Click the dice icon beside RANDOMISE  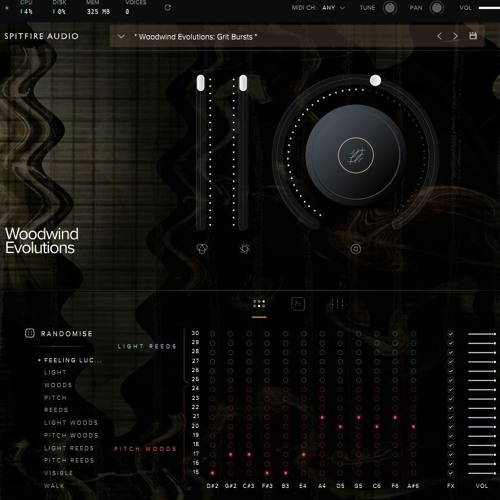(30, 333)
